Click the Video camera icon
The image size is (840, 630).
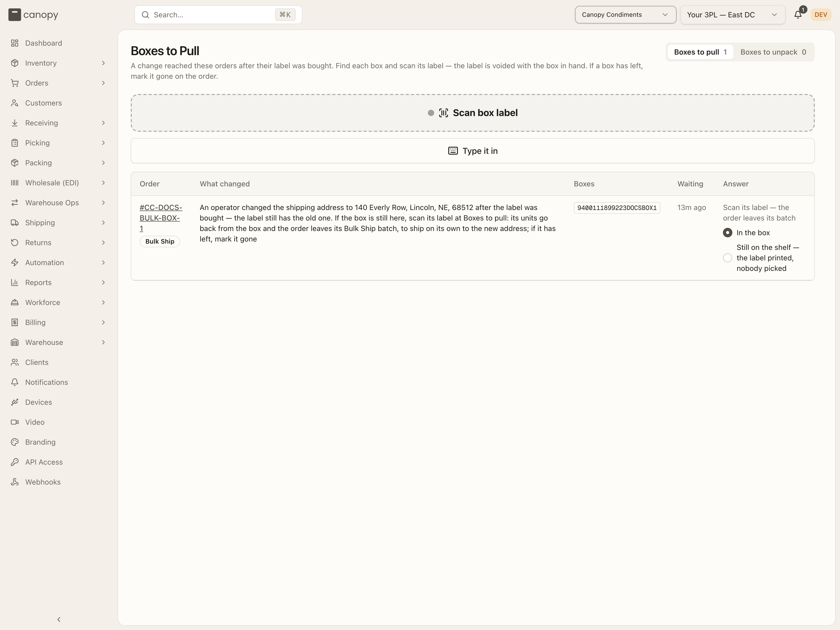tap(15, 422)
